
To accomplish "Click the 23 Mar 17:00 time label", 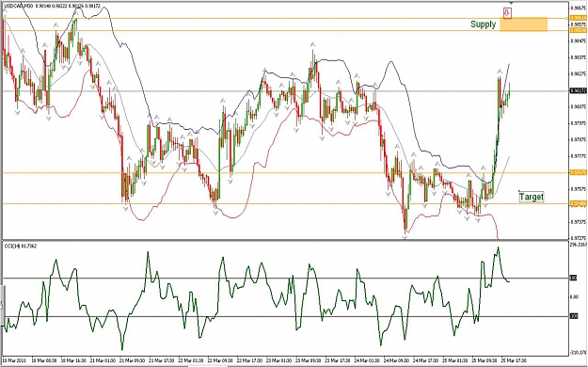I will click(x=338, y=360).
